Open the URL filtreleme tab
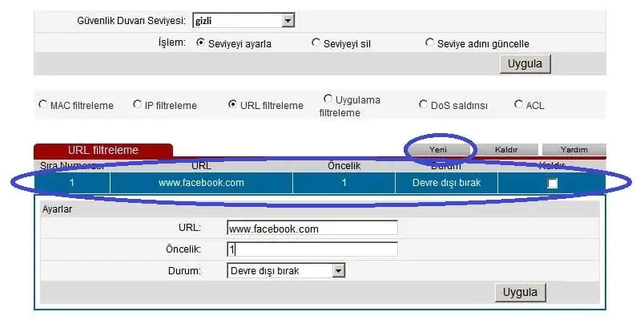Image resolution: width=644 pixels, height=328 pixels. click(103, 150)
